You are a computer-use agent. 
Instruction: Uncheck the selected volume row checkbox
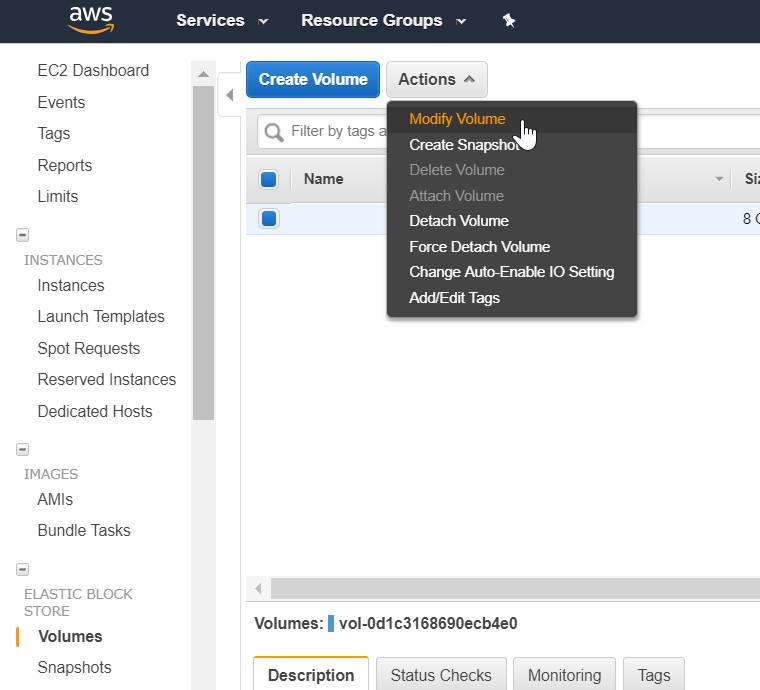pyautogui.click(x=269, y=219)
